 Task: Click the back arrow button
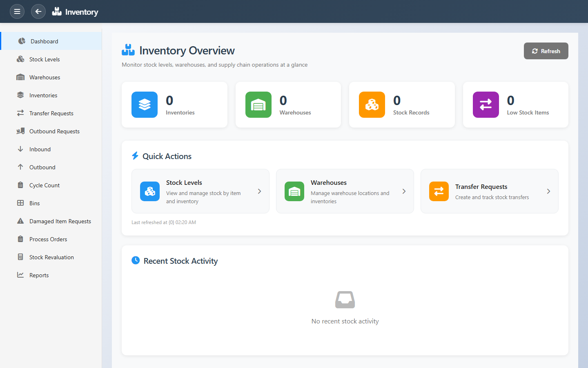(38, 11)
